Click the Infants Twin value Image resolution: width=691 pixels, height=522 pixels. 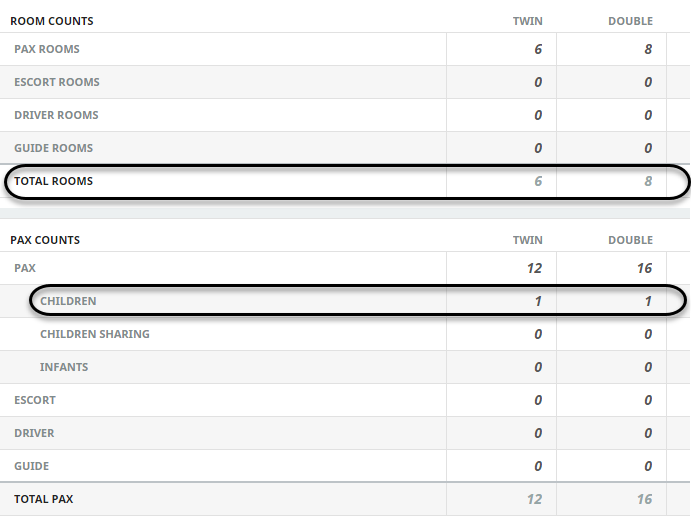tap(537, 367)
